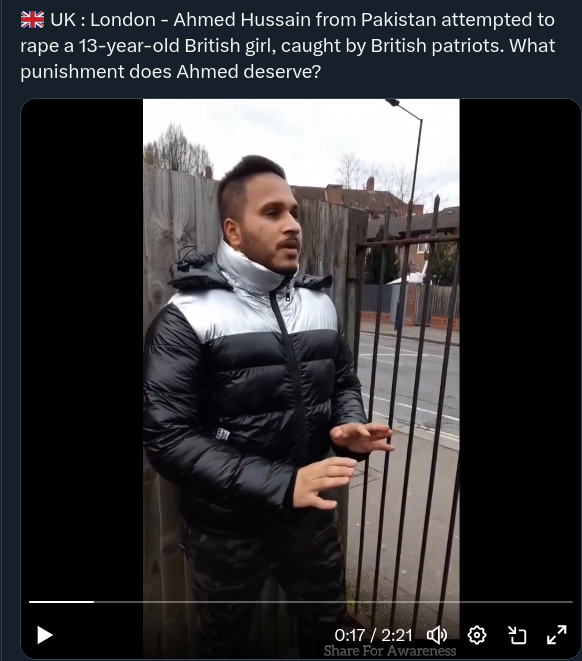Click the current playhead position on the progress bar

click(x=94, y=602)
